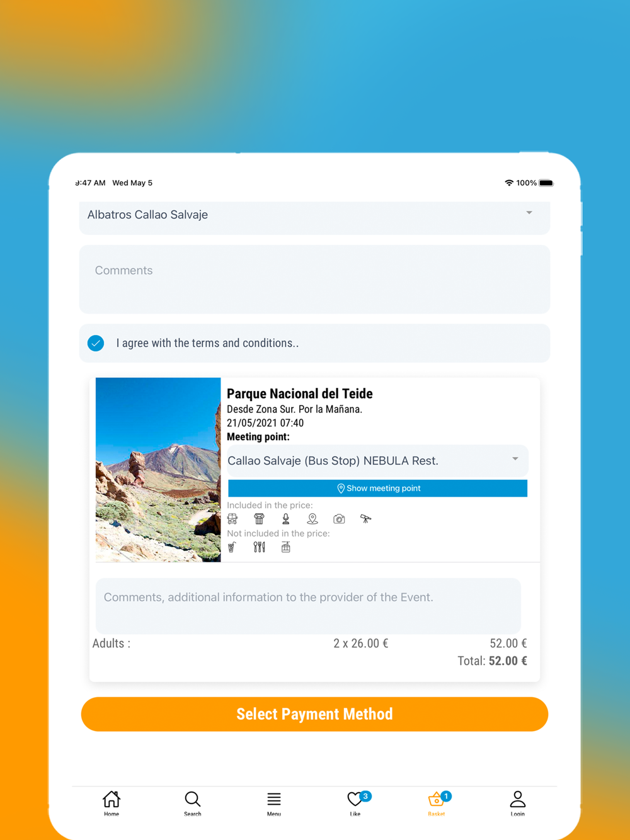Focus the top Comments text field
The image size is (630, 840).
click(314, 280)
